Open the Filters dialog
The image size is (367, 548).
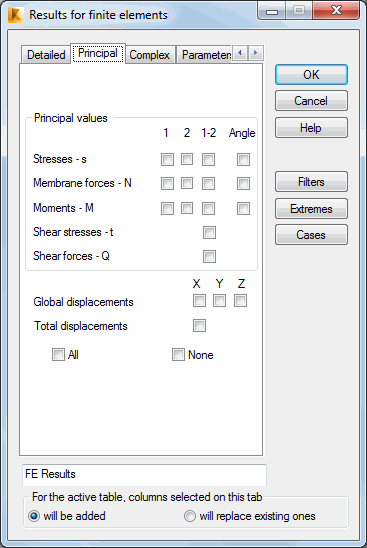point(311,181)
